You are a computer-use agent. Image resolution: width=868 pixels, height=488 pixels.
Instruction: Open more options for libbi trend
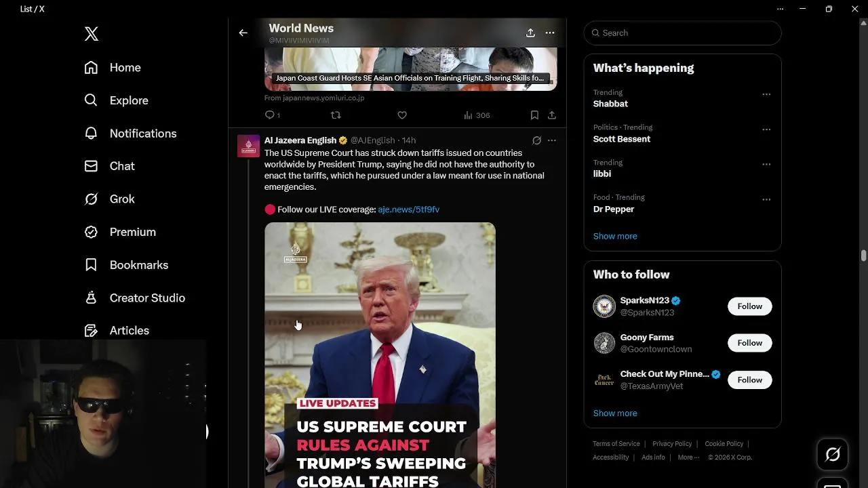point(766,165)
